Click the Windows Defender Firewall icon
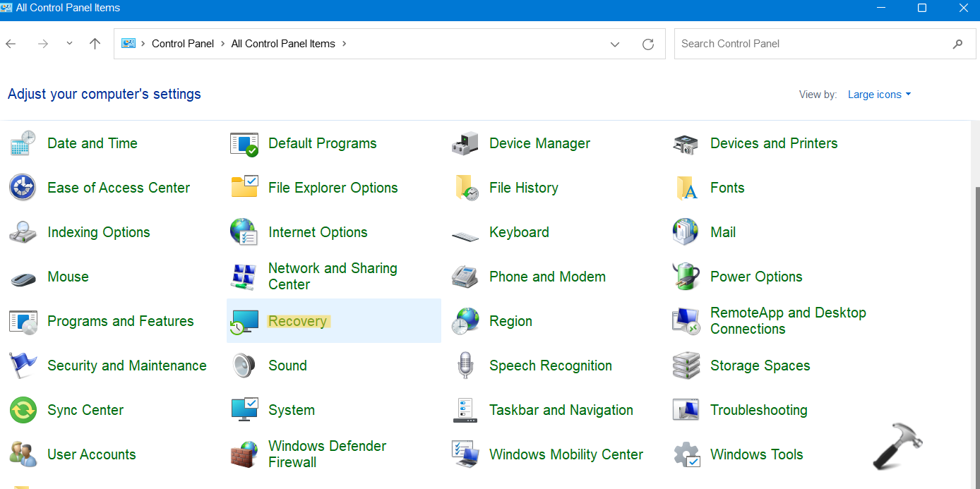Viewport: 980px width, 489px height. (x=244, y=454)
